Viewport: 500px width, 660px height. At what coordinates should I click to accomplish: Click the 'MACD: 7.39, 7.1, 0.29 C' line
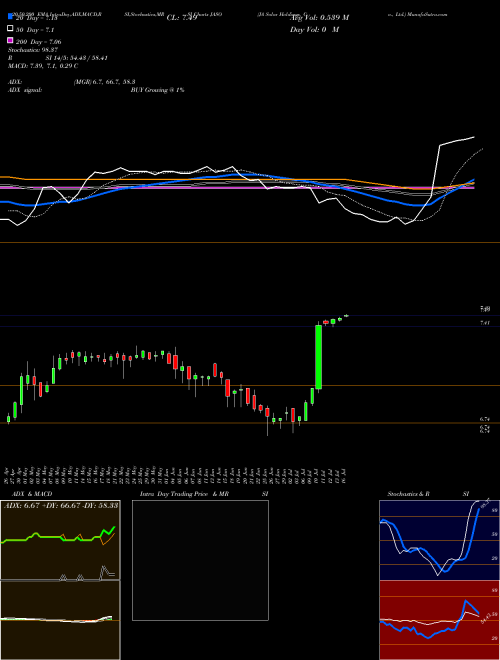43,66
